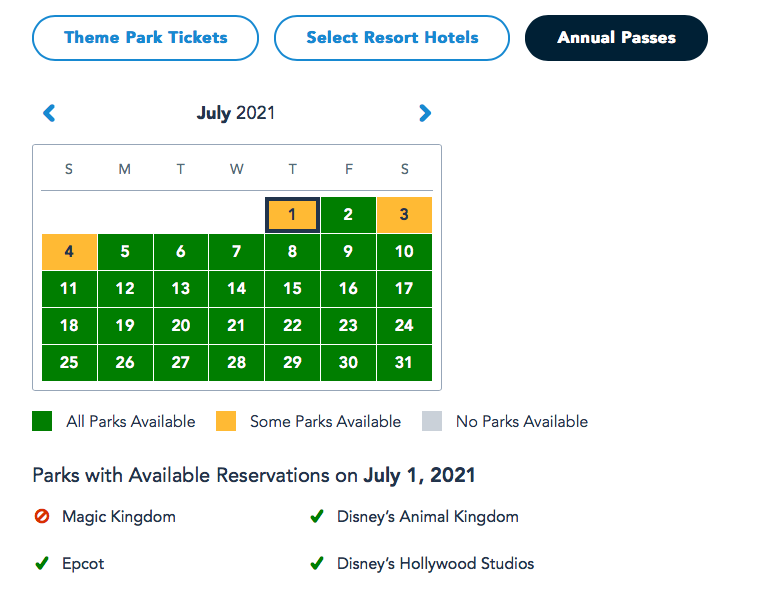
Task: Choose July 20 on the calendar
Action: [x=180, y=326]
